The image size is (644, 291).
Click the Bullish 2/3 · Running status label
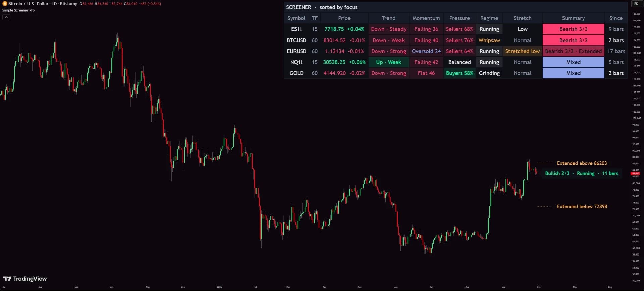[582, 173]
